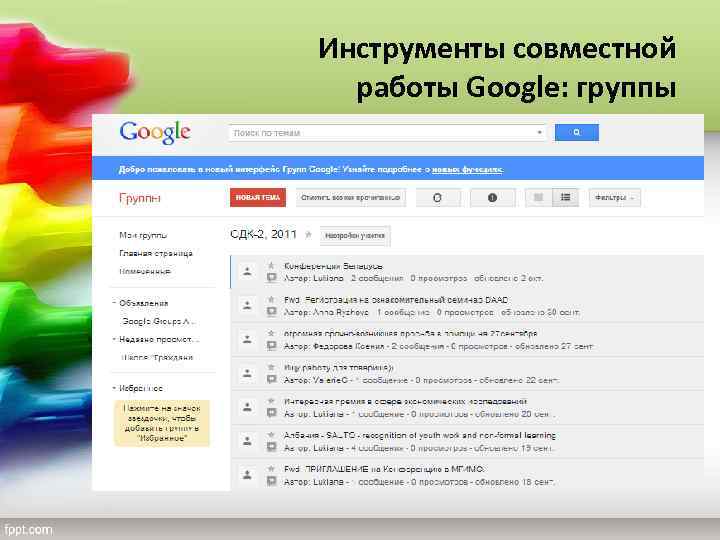Screen dimensions: 720x540
Task: Open the 'Fwd: ПРИГЛАШЕНИЕ ... МГИМО' topic
Action: [x=383, y=469]
